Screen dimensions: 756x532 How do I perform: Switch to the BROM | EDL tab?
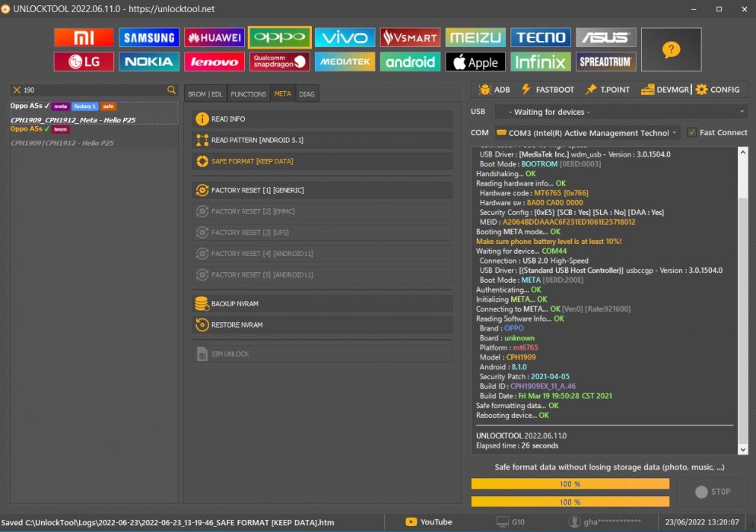tap(205, 94)
